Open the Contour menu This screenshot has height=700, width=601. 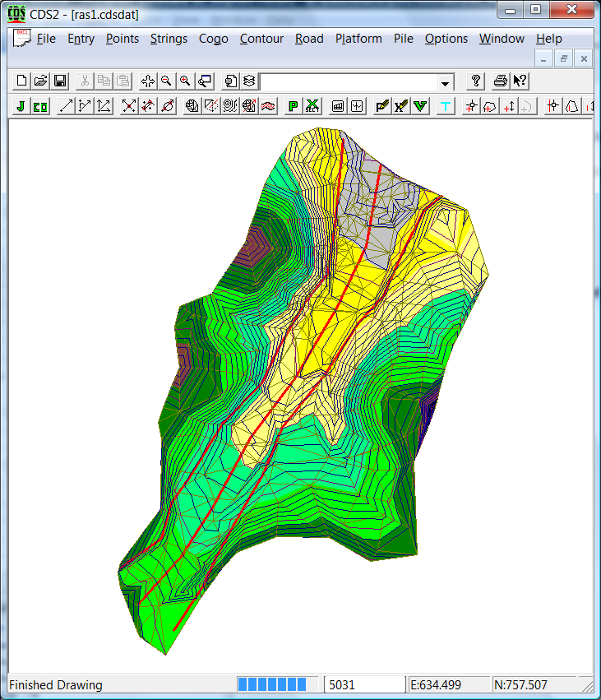click(261, 39)
